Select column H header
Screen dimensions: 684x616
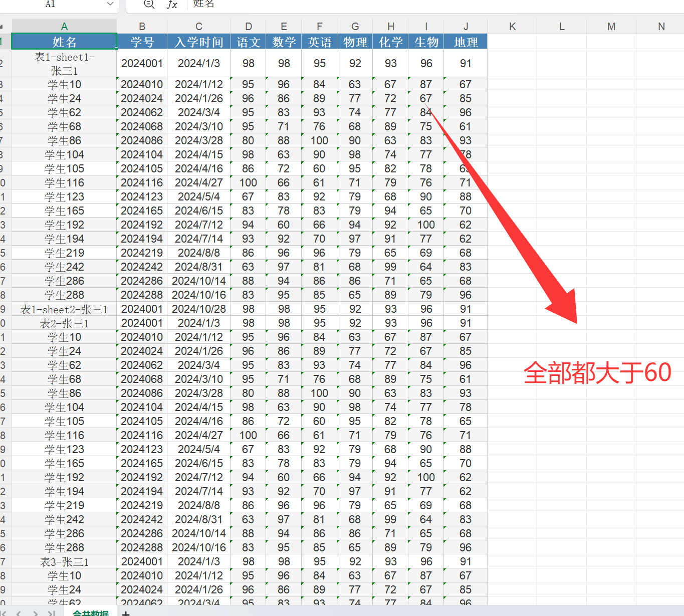coord(391,27)
